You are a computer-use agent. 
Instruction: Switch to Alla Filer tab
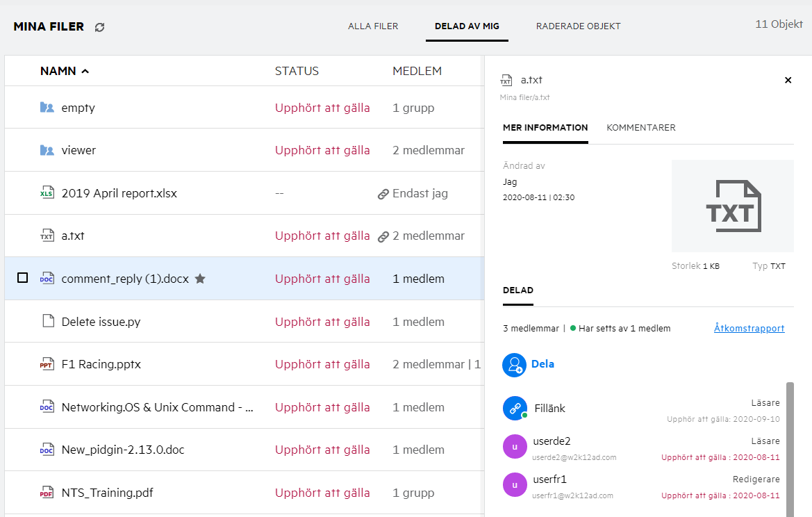pos(373,26)
